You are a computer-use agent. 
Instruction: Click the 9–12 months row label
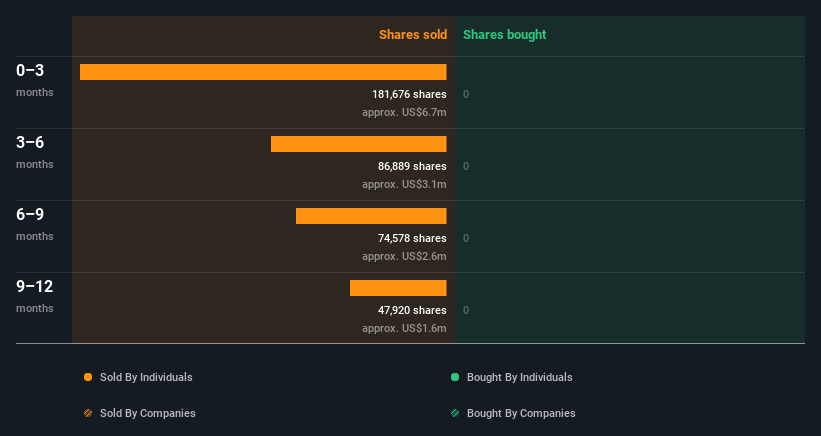pyautogui.click(x=35, y=296)
